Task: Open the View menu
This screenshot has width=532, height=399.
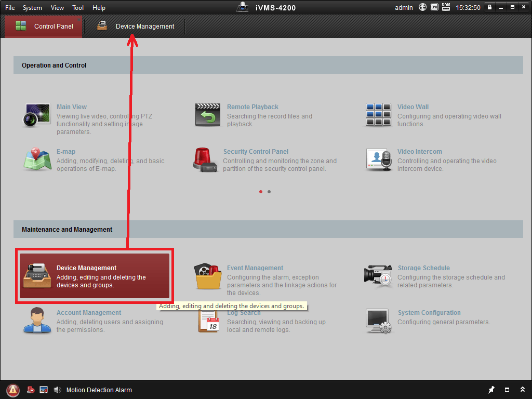Action: click(x=57, y=7)
